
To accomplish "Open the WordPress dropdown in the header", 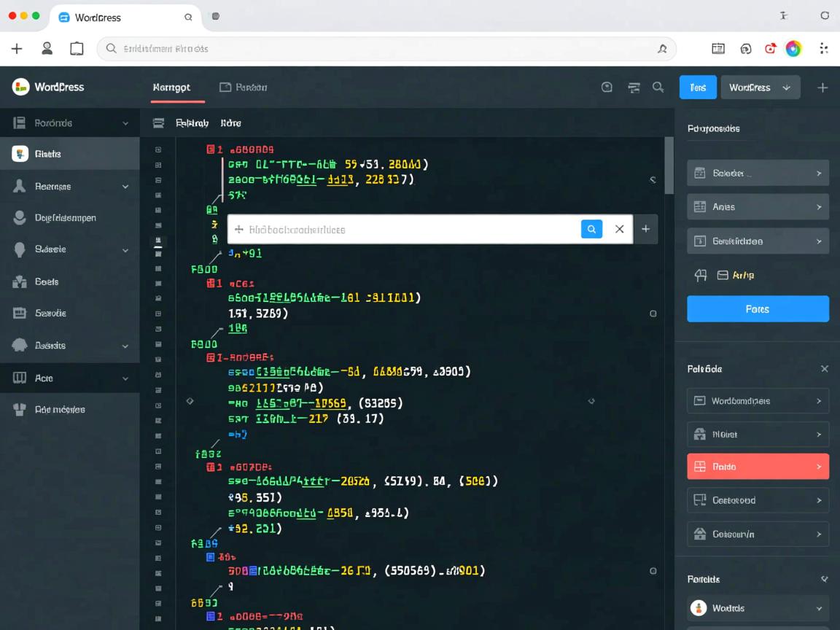I will pyautogui.click(x=760, y=87).
